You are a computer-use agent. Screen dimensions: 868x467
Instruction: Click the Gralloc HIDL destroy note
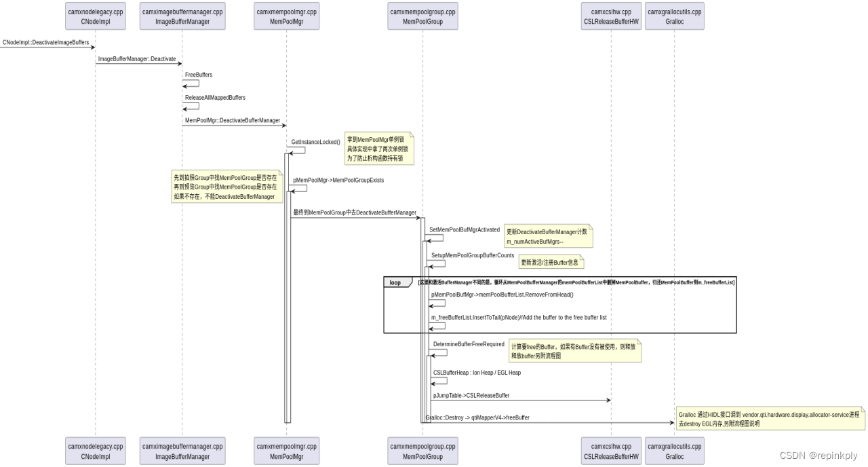770,419
